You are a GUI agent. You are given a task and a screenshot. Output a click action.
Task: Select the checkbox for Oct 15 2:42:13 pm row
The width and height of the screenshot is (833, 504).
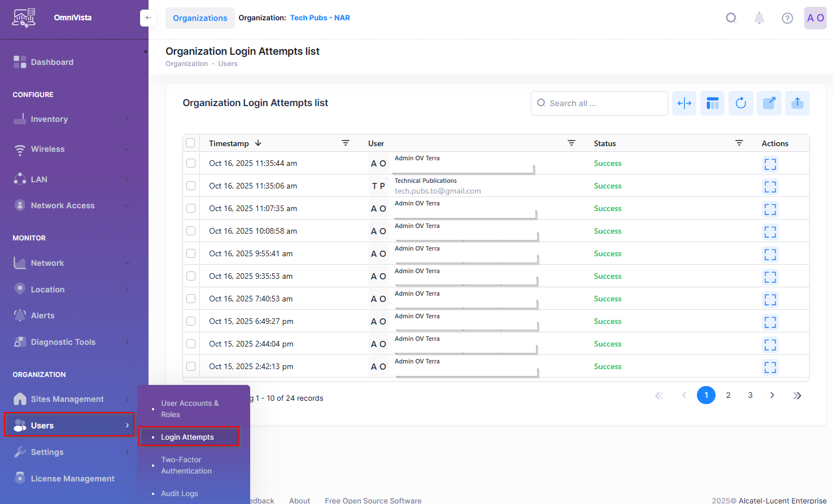tap(191, 366)
